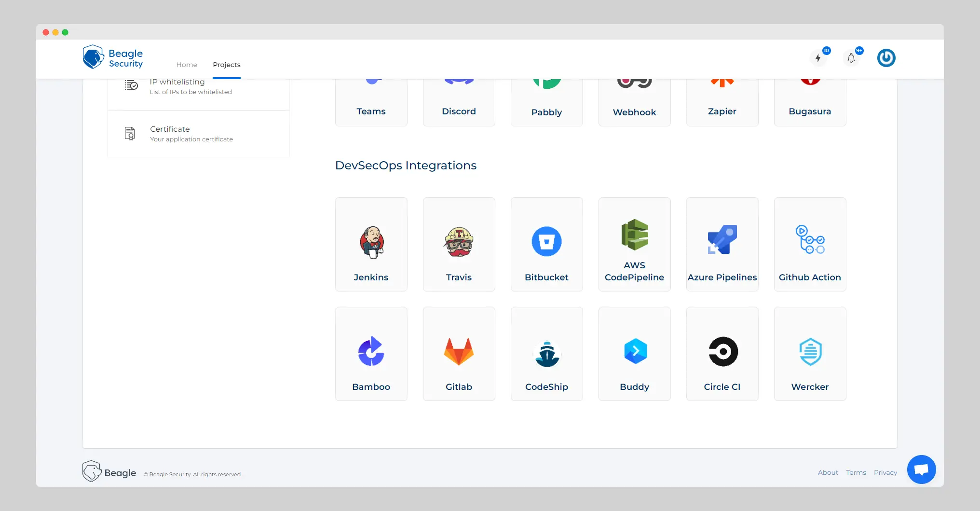Open the Circle CI integration

[x=722, y=354]
